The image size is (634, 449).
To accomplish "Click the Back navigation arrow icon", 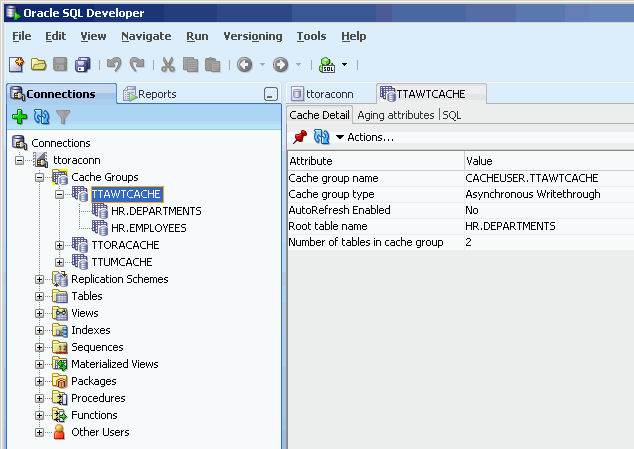I will (x=245, y=65).
